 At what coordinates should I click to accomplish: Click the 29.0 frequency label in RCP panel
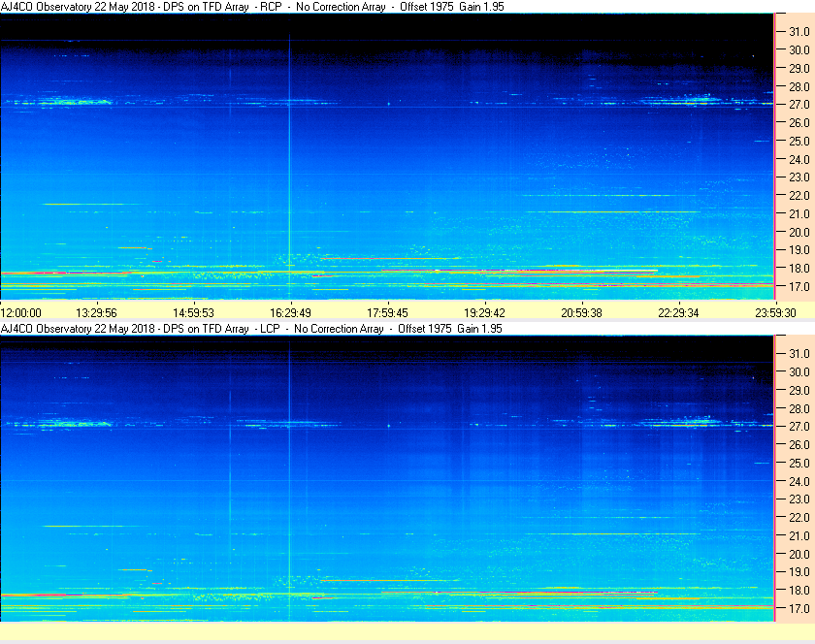(x=799, y=68)
